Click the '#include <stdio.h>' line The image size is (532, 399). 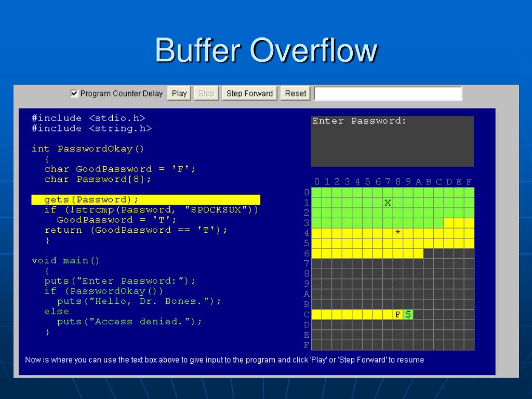click(x=88, y=118)
